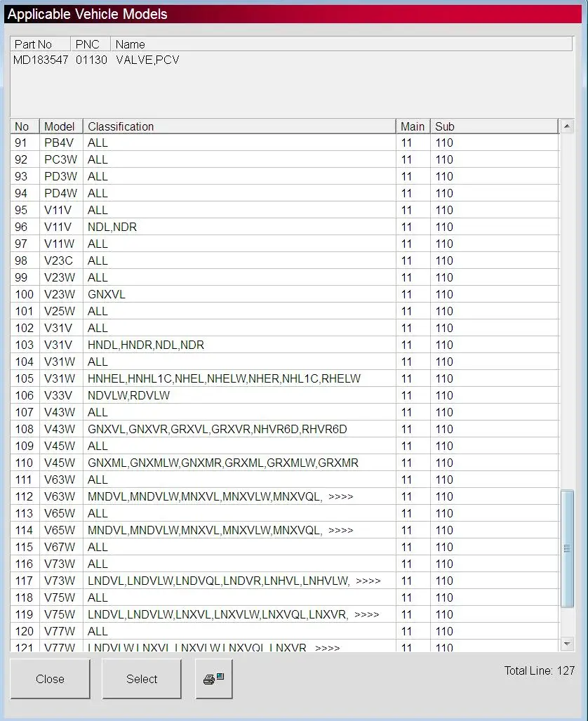Click the scroll down arrow
The image size is (588, 721).
[x=568, y=644]
